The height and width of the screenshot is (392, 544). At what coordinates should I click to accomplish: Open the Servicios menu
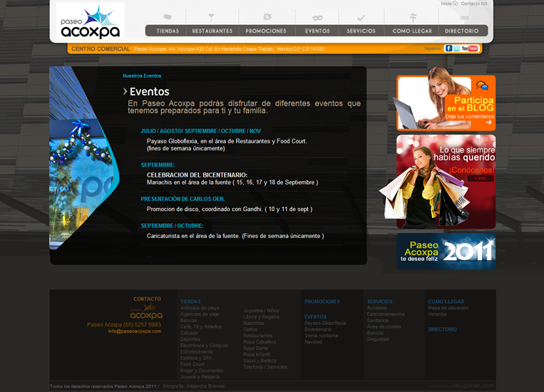(361, 31)
